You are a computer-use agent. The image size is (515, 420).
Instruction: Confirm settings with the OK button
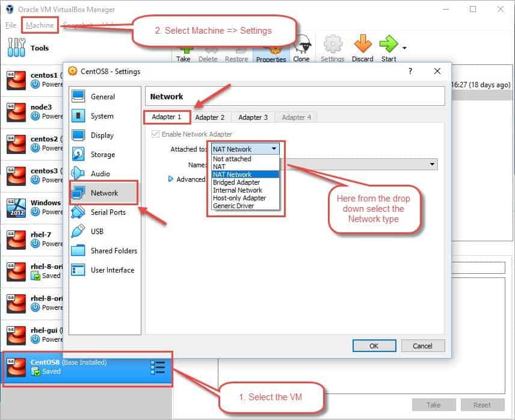point(374,346)
